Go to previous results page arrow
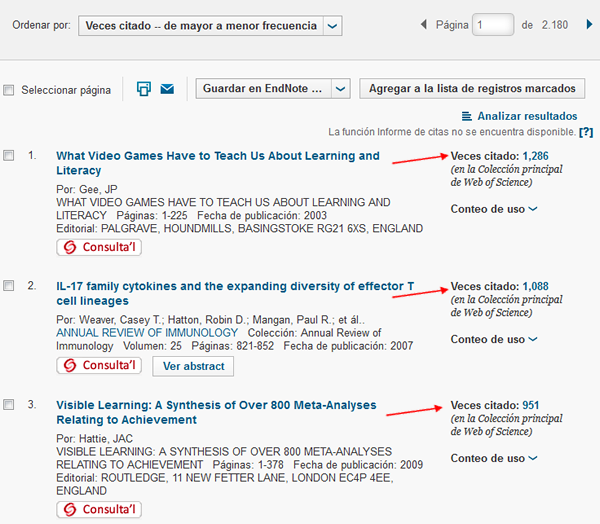Screen dimensions: 600x524 coord(423,23)
